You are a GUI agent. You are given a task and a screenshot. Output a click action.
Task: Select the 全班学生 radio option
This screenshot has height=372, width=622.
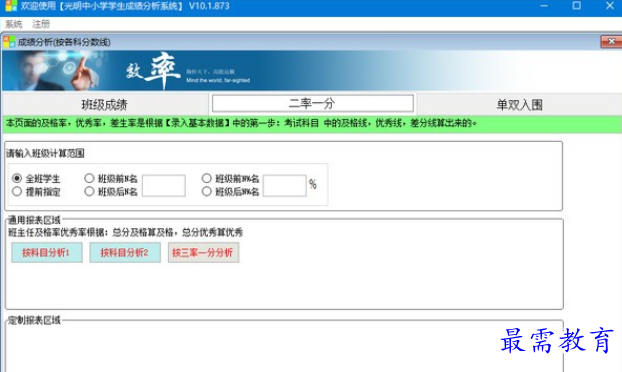point(36,179)
